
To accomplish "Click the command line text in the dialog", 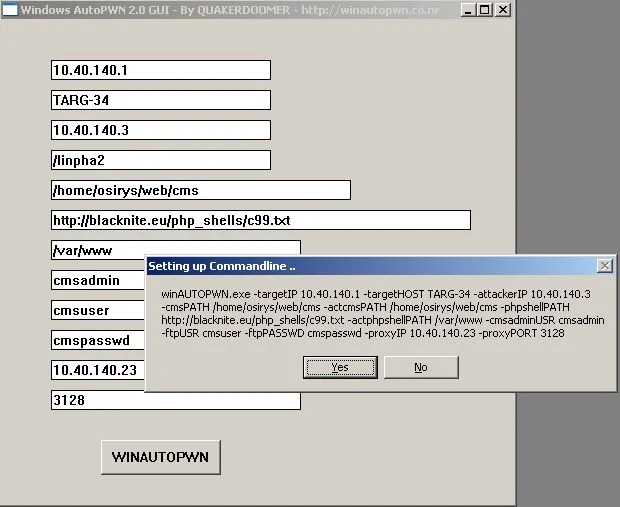I will (x=383, y=314).
